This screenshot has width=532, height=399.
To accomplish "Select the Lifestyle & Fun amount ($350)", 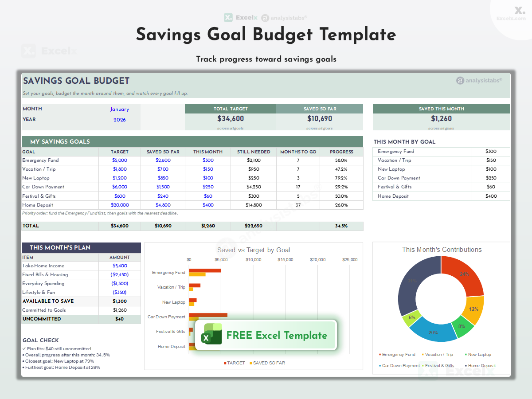I will tap(120, 293).
